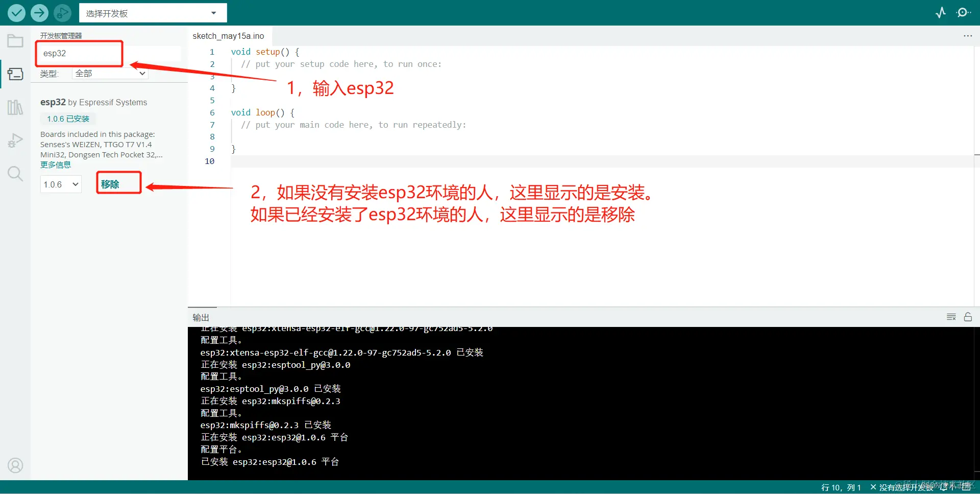The image size is (980, 494).
Task: Open the Debug panel sidebar icon
Action: 15,140
